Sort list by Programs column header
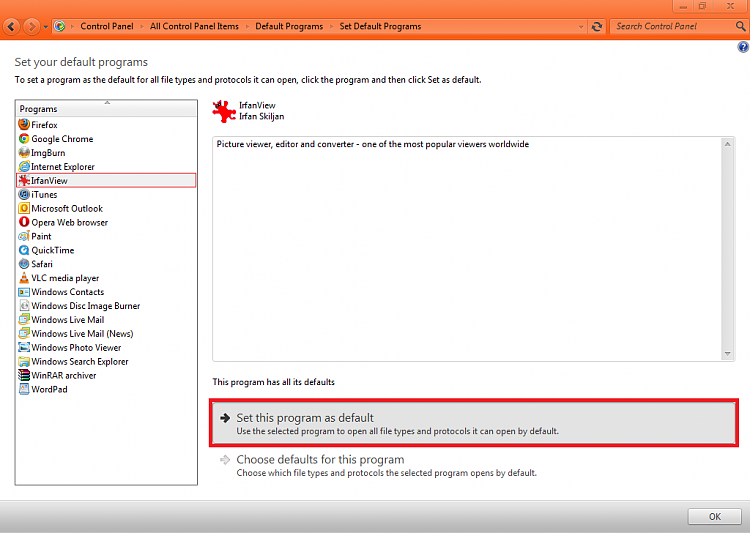This screenshot has height=533, width=750. (107, 109)
